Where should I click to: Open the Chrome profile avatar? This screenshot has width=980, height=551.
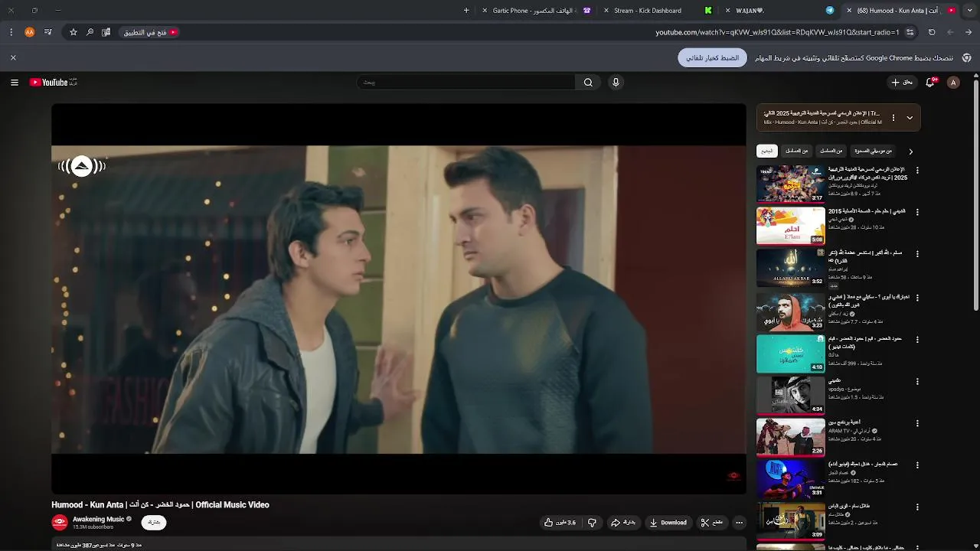tap(30, 32)
